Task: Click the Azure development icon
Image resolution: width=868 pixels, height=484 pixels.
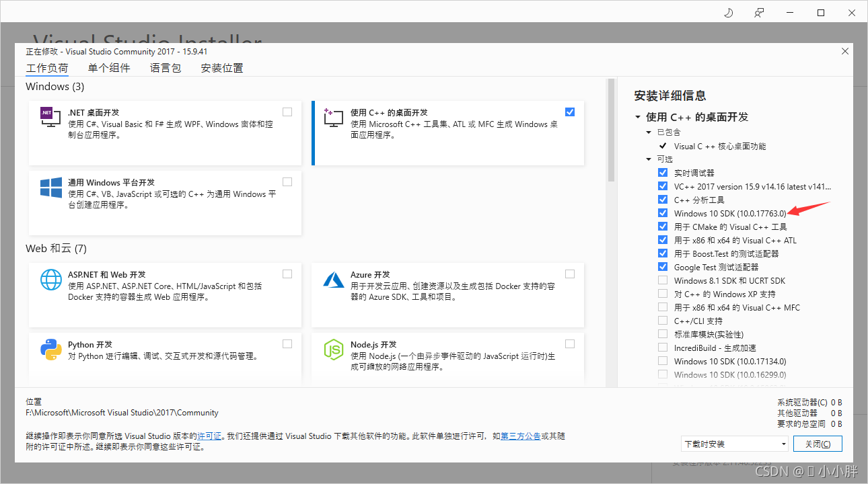Action: [x=334, y=280]
